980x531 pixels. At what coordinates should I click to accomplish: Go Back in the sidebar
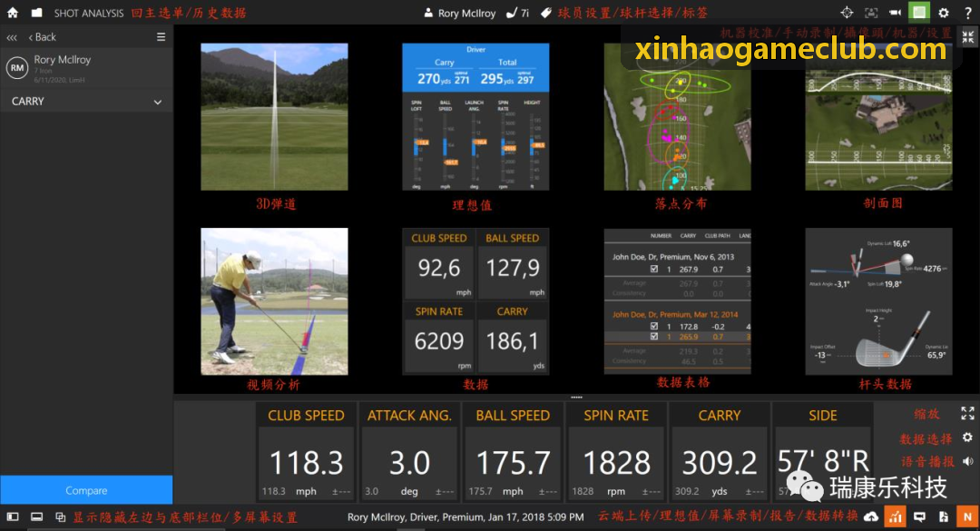(x=42, y=37)
